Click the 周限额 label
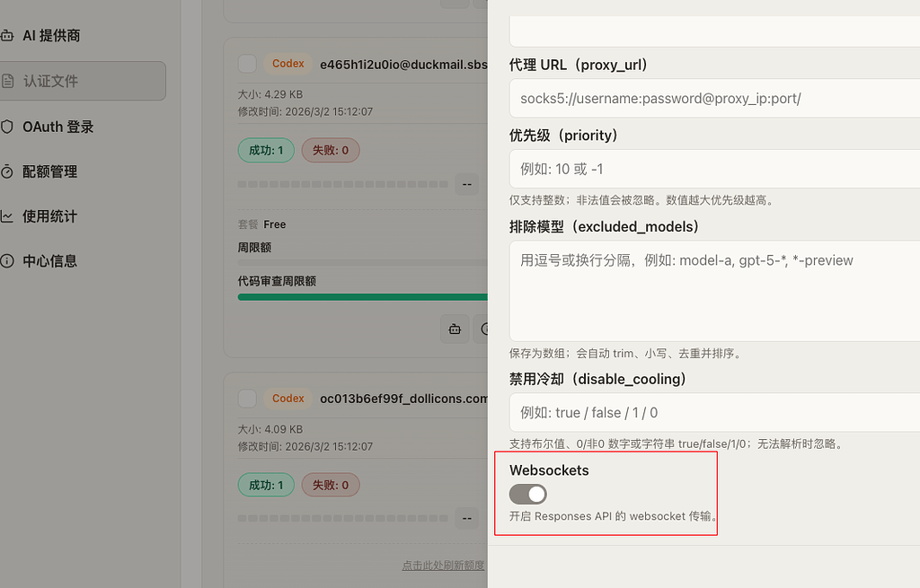Screen dimensions: 920x588 pos(254,248)
